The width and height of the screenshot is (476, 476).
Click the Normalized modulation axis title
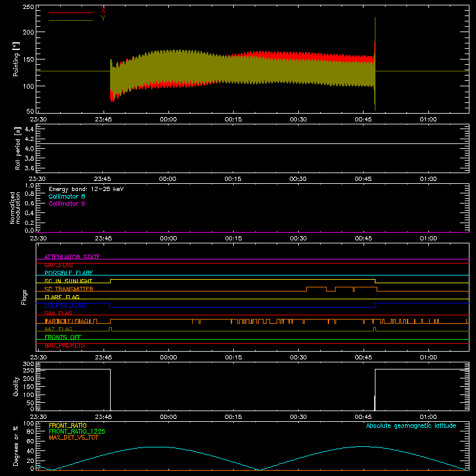point(15,208)
